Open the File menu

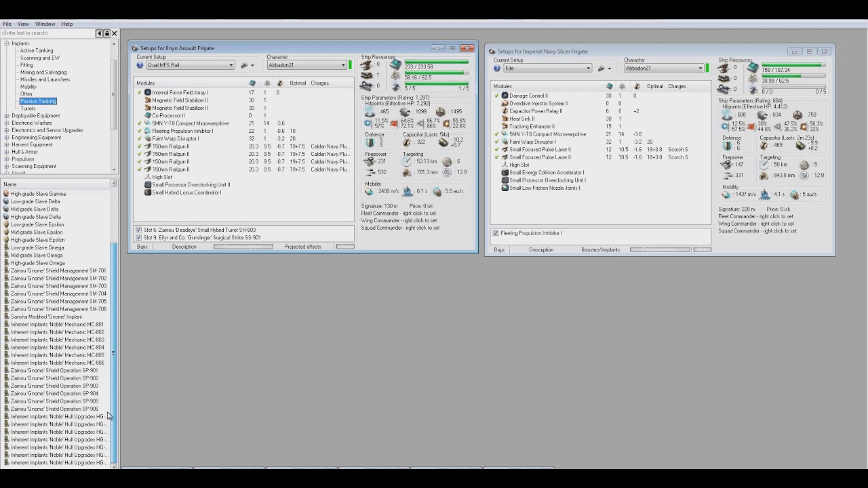[x=7, y=24]
